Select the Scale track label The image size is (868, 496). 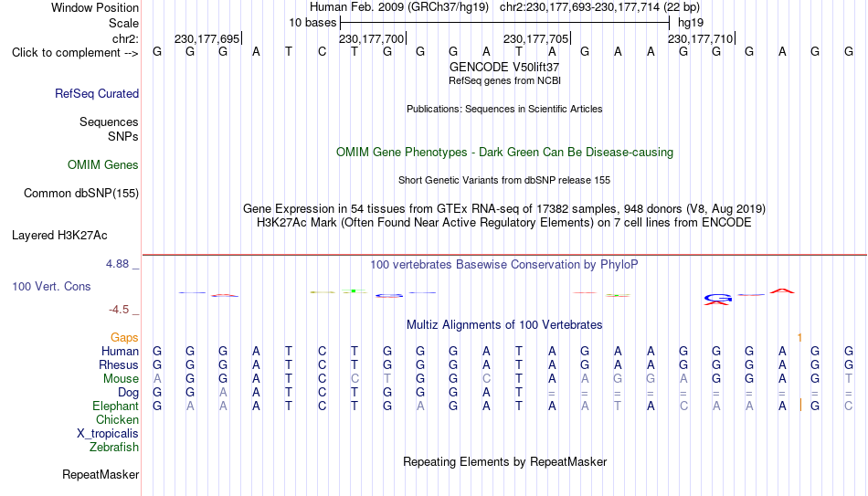pos(124,23)
